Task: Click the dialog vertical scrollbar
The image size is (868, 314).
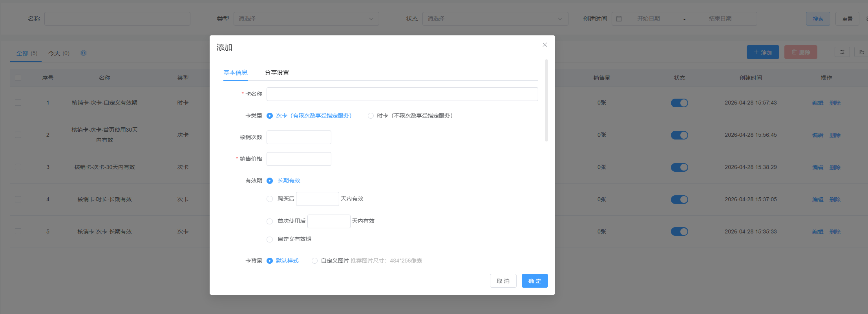Action: [546, 100]
